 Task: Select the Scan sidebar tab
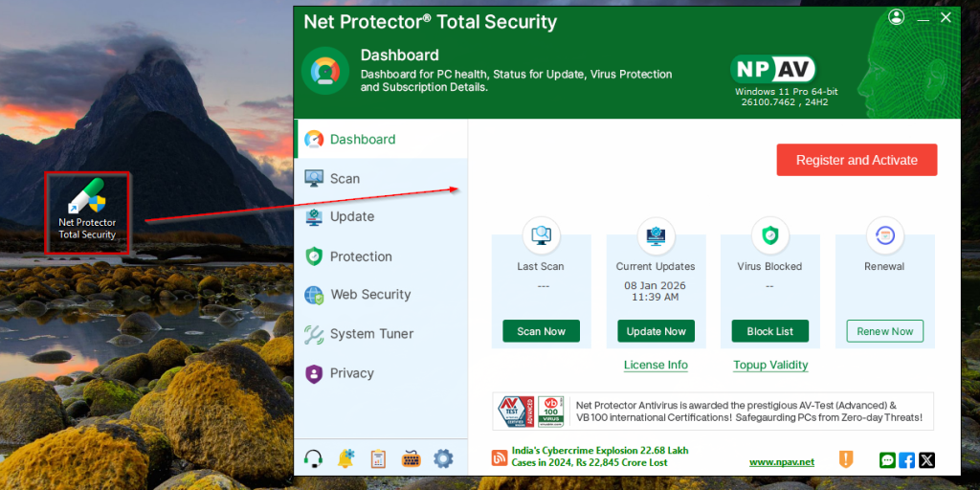[x=345, y=178]
